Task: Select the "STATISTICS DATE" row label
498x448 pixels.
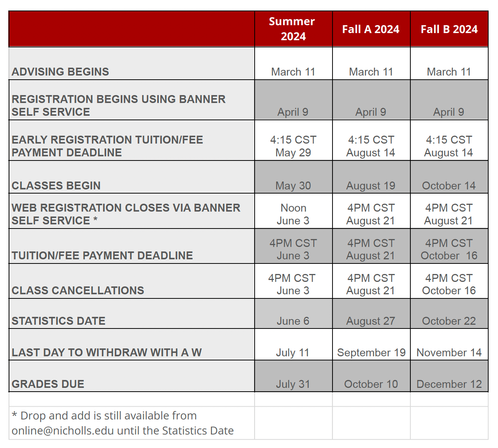Action: pos(58,321)
